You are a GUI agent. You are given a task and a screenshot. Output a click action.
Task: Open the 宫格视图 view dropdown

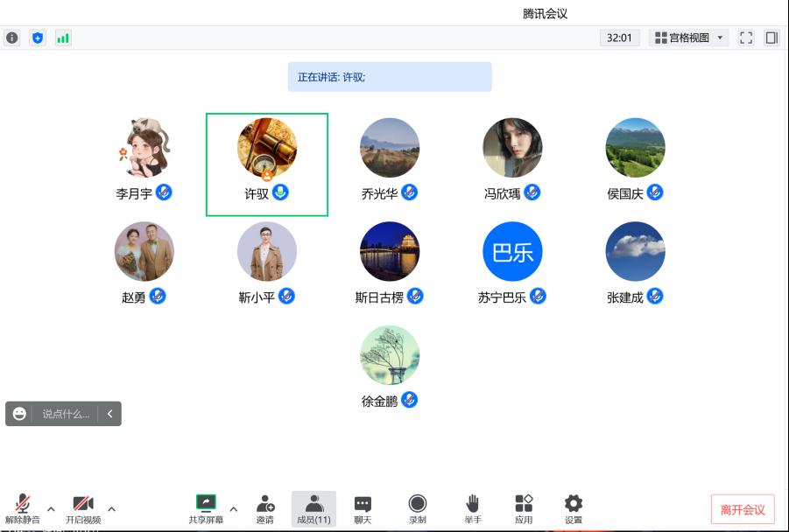click(x=688, y=38)
